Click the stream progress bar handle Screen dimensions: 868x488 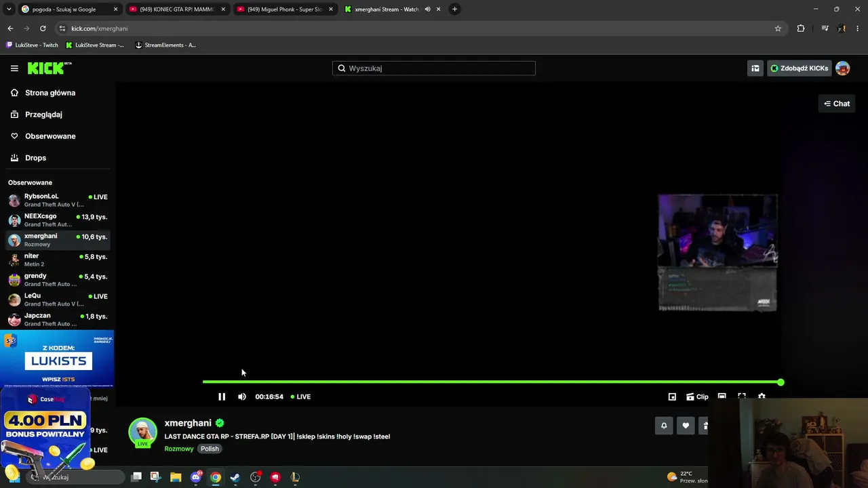(781, 382)
